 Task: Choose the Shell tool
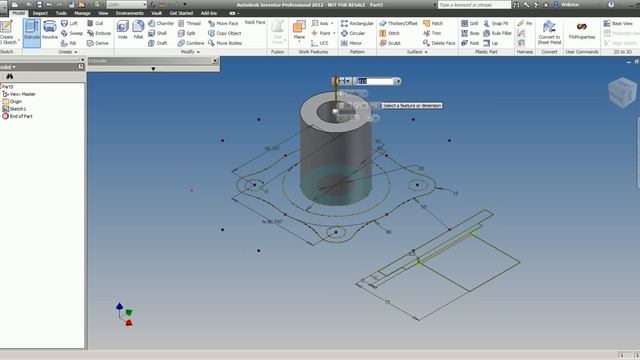[158, 33]
